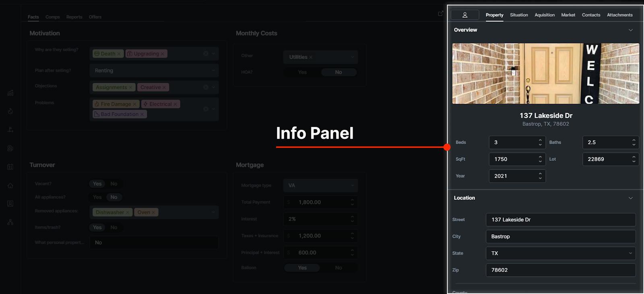Click the calendar icon in the left sidebar

tap(10, 167)
